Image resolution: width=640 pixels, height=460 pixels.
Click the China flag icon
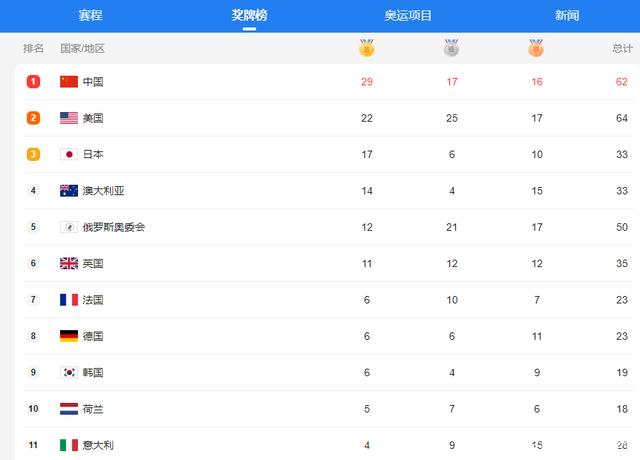point(69,82)
